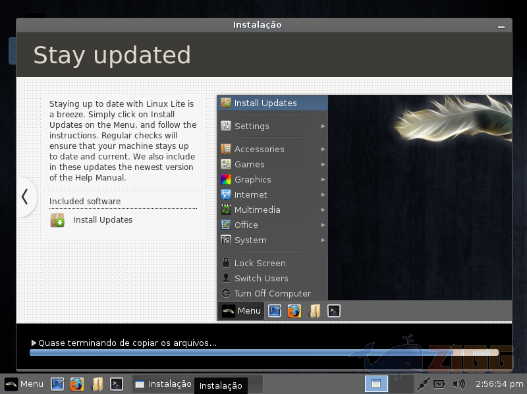
Task: Open the volume control tray icon
Action: coord(459,384)
